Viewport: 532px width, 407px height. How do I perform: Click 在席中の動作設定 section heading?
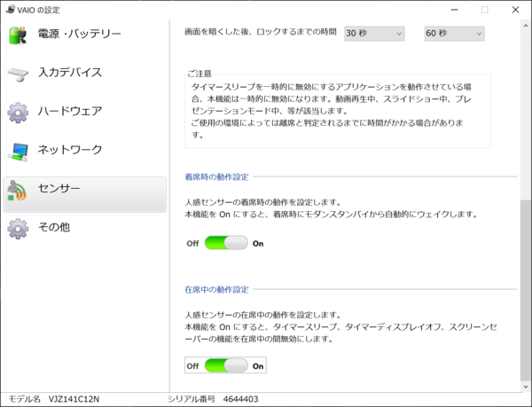(216, 289)
